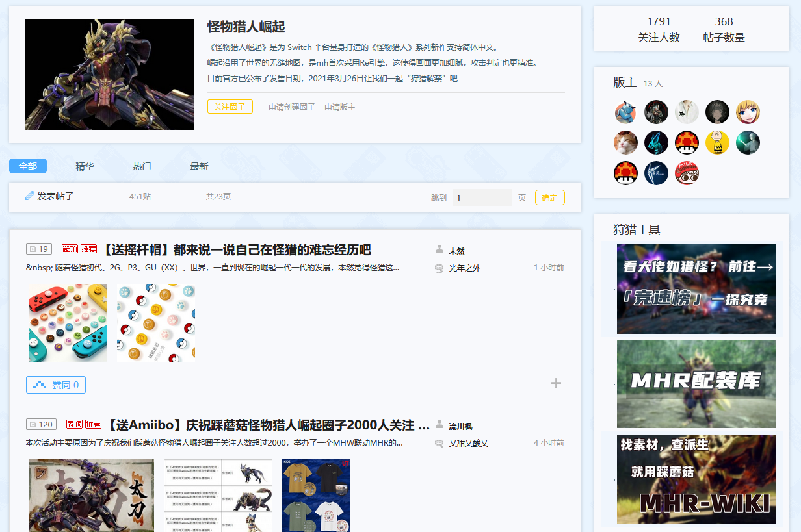The width and height of the screenshot is (801, 532).
Task: Click the 368 帖子数量 stat
Action: pyautogui.click(x=724, y=29)
